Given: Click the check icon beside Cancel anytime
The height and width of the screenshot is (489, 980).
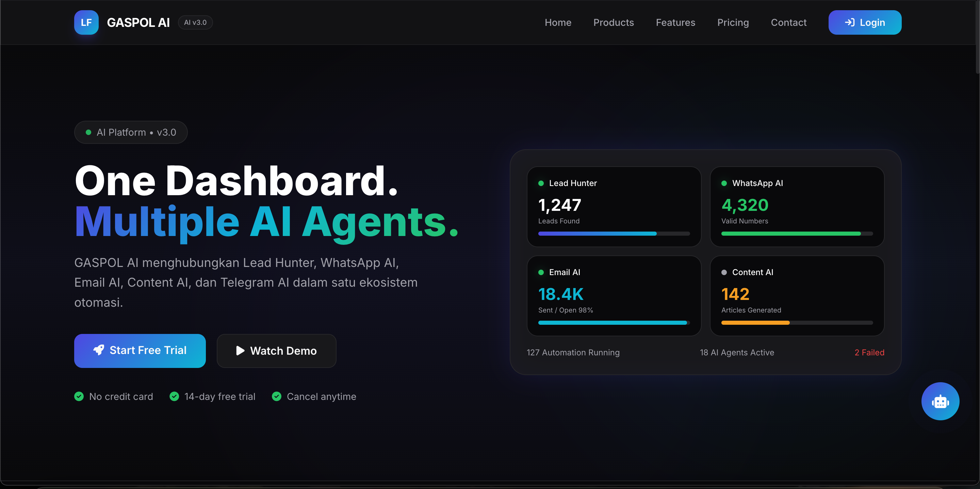Looking at the screenshot, I should pyautogui.click(x=277, y=397).
